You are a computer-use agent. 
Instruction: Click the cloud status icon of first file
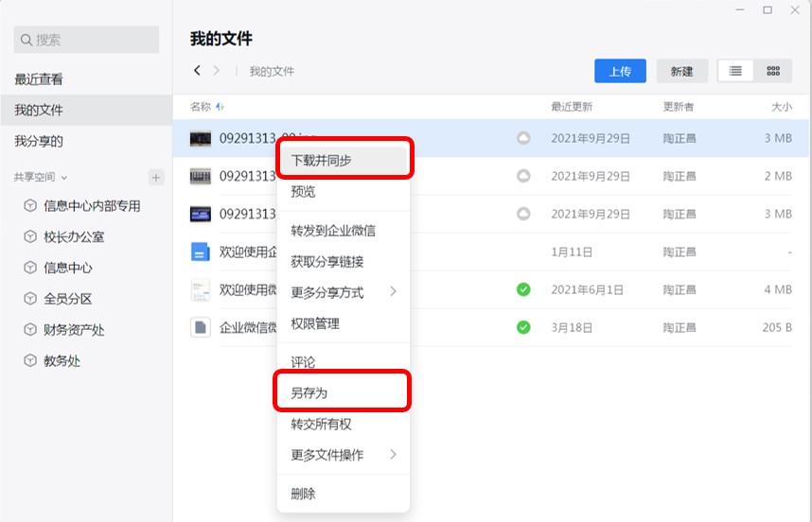pyautogui.click(x=523, y=138)
